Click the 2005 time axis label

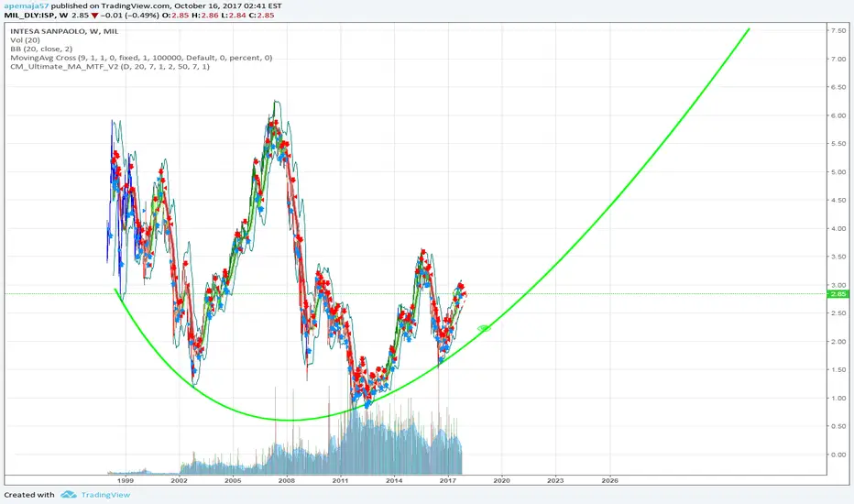coord(233,480)
